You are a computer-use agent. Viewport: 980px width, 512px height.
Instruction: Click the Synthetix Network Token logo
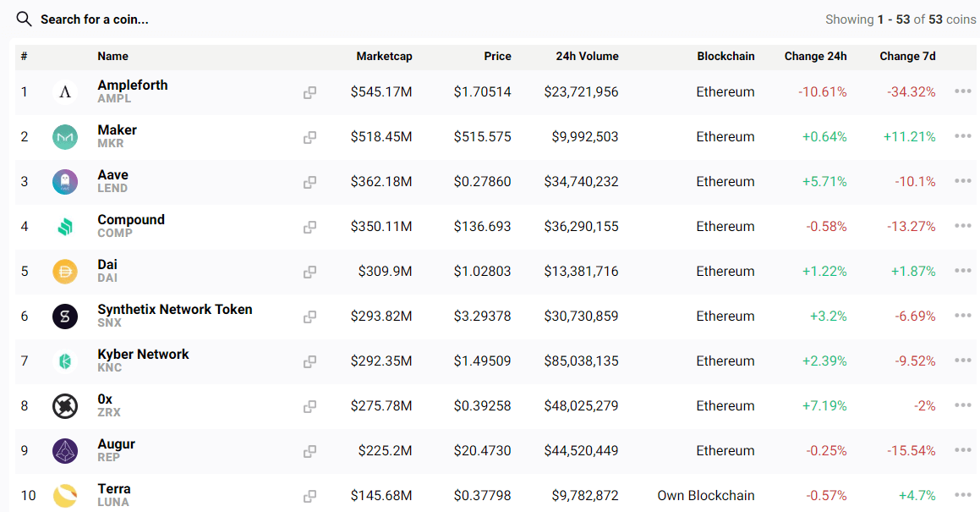click(x=65, y=317)
